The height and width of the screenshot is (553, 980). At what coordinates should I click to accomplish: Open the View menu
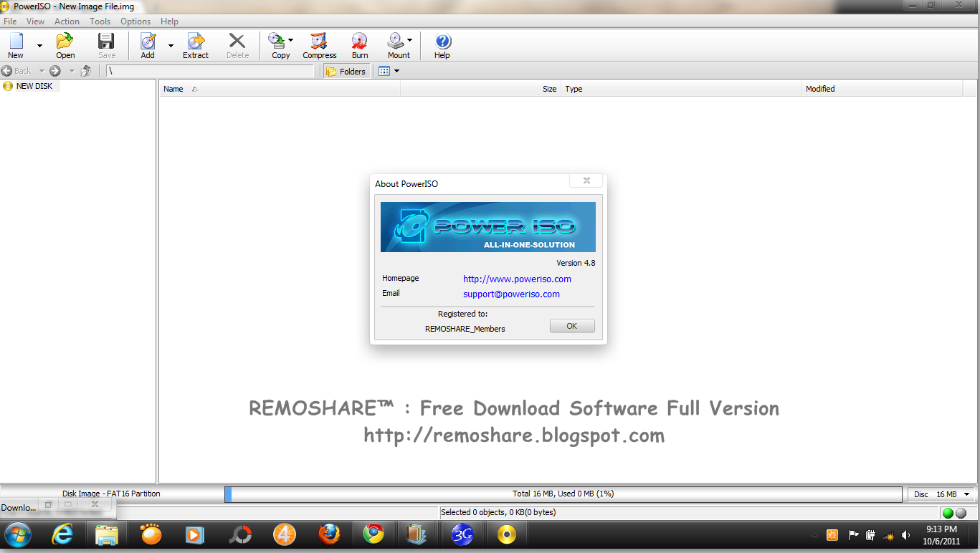pyautogui.click(x=35, y=21)
